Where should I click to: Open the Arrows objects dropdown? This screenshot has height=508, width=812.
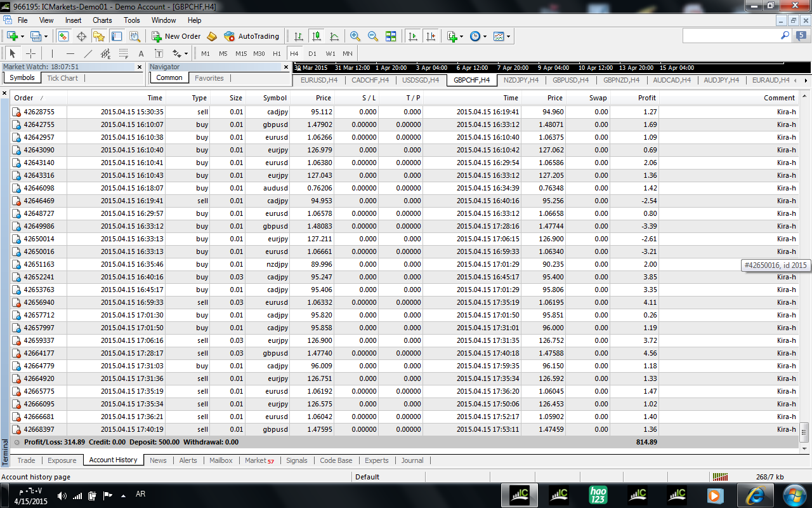(180, 53)
